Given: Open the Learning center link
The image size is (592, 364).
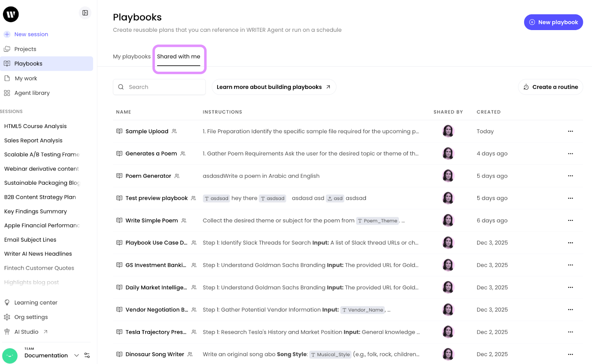Looking at the screenshot, I should (x=36, y=303).
